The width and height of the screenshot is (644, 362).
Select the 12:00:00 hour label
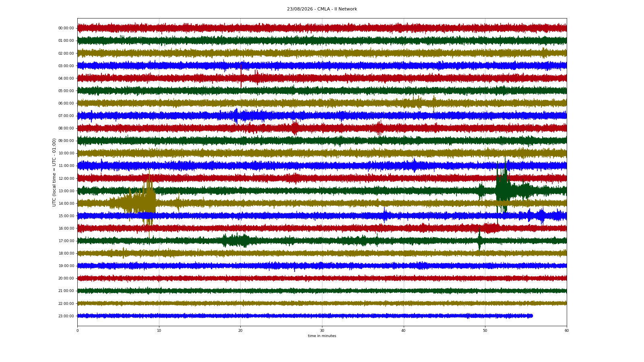66,179
